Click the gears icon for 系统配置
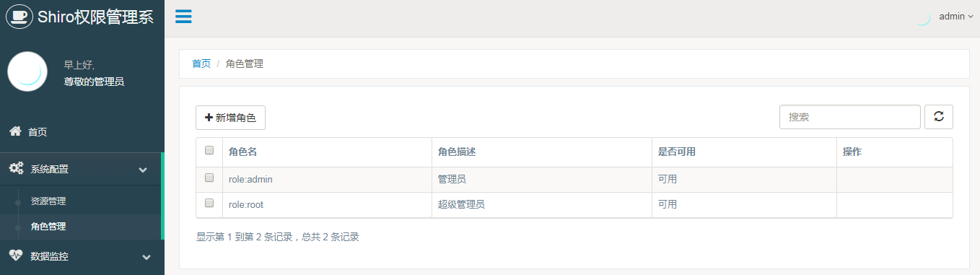The width and height of the screenshot is (980, 275). 16,169
